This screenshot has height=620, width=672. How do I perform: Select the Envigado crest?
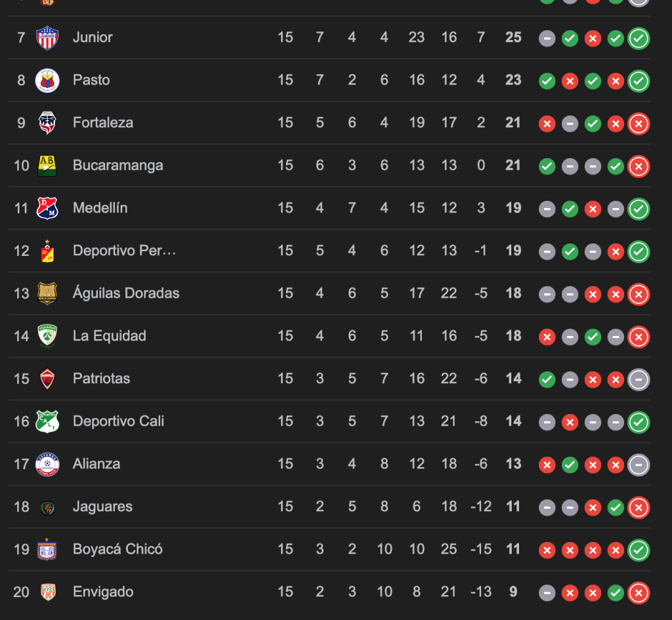coord(48,592)
